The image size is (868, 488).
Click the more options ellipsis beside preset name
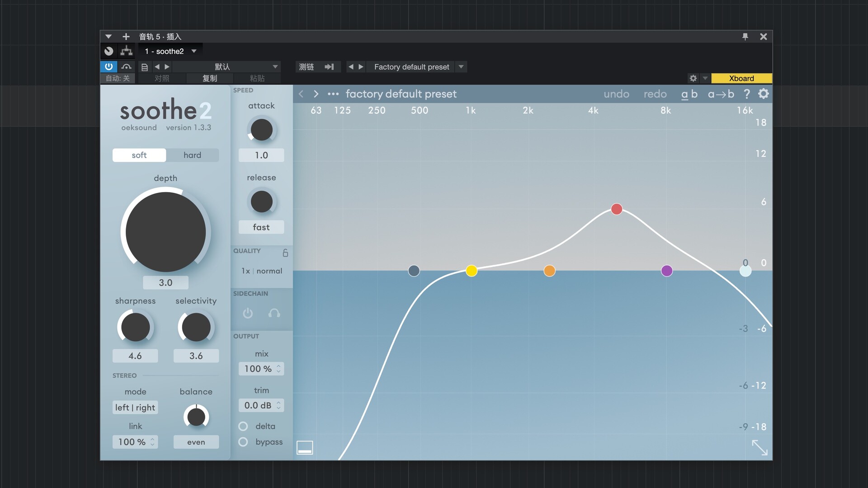[334, 94]
